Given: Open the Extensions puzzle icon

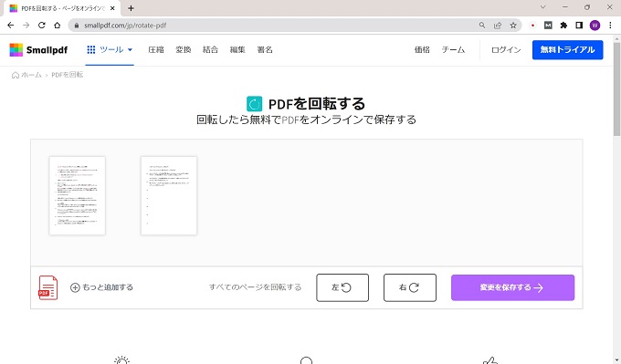Looking at the screenshot, I should 563,26.
